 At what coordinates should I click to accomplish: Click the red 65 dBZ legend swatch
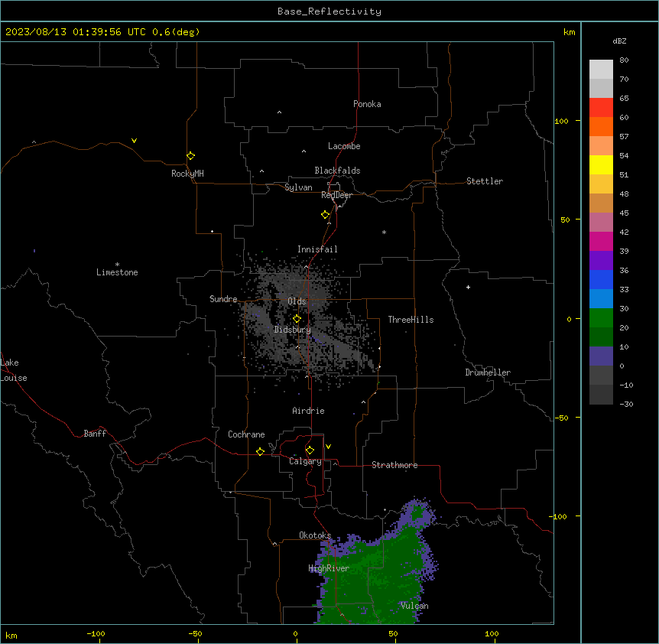601,107
